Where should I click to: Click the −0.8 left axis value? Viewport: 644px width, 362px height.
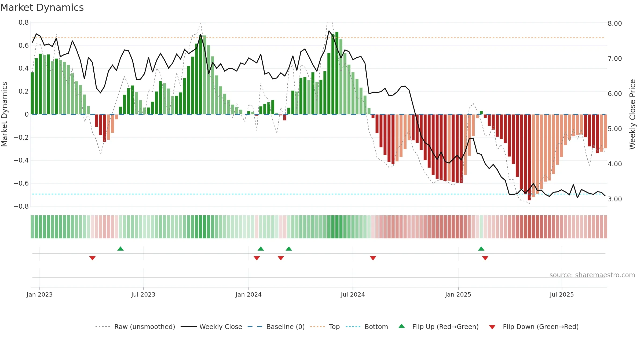(21, 206)
